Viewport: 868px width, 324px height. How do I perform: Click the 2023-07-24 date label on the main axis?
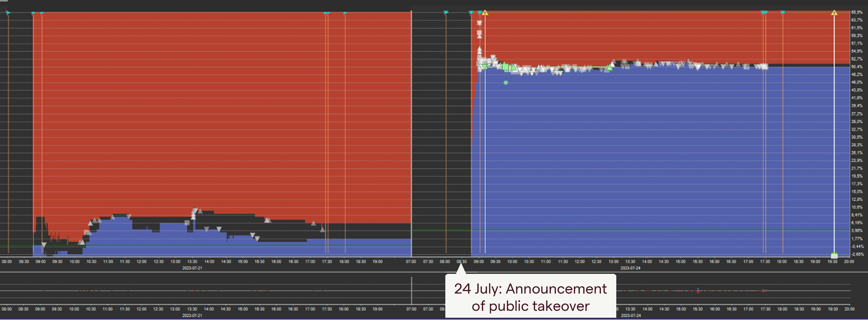pyautogui.click(x=630, y=268)
